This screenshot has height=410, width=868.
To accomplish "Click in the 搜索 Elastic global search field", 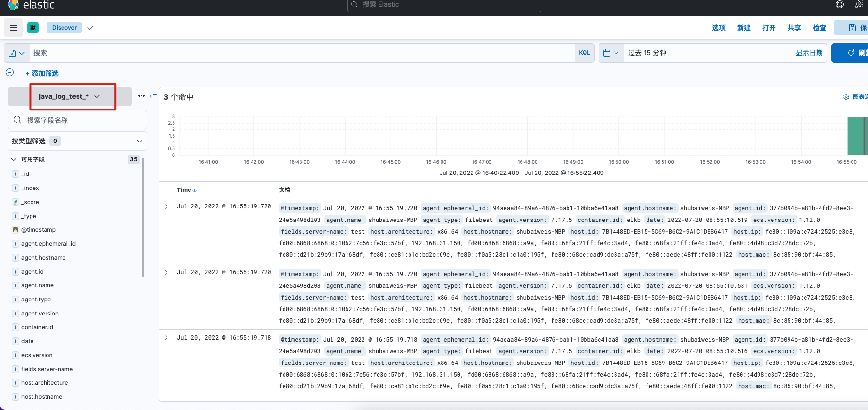I will [x=444, y=5].
